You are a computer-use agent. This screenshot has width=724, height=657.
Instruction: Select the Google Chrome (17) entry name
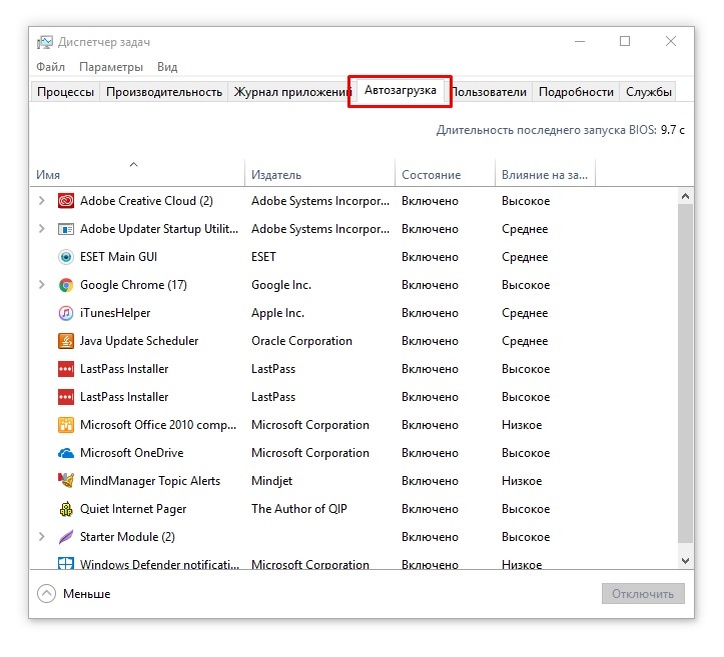tap(133, 285)
